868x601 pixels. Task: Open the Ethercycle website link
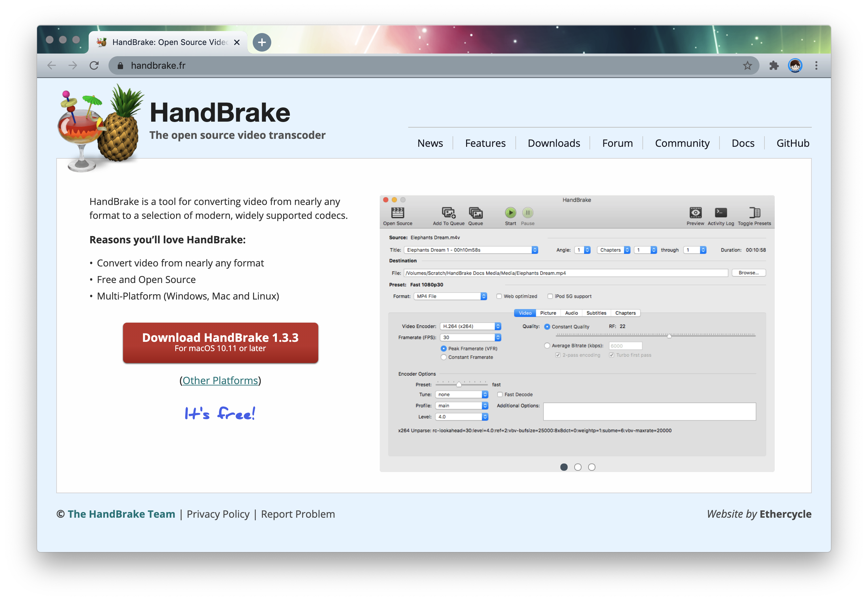pos(785,514)
